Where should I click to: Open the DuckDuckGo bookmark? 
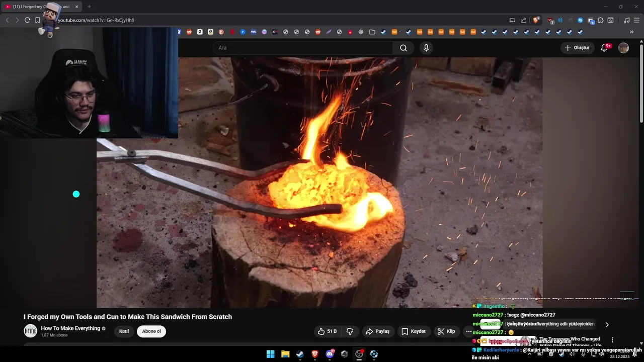click(x=221, y=32)
